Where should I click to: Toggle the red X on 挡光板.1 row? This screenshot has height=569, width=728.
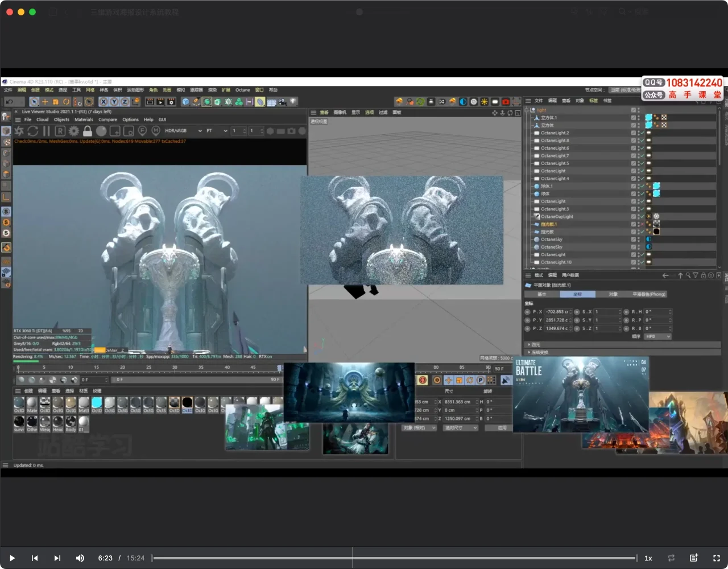[642, 224]
